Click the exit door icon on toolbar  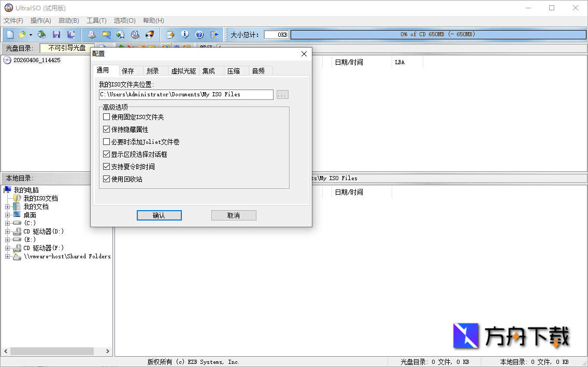click(213, 34)
